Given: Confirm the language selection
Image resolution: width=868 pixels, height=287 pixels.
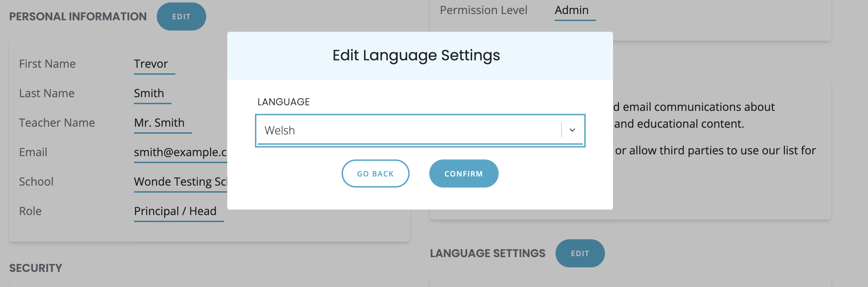Looking at the screenshot, I should pyautogui.click(x=464, y=174).
